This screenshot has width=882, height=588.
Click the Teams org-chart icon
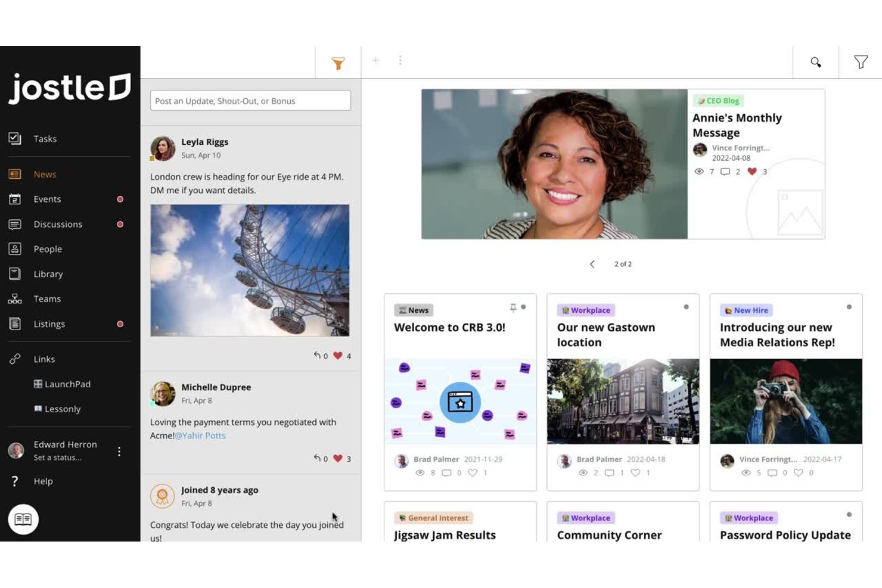(x=15, y=299)
